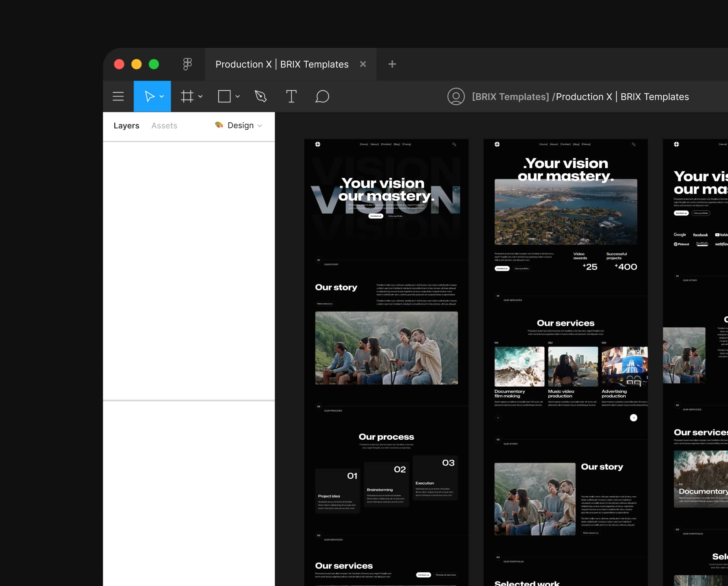Click the white next arrow in services carousel
This screenshot has height=586, width=728.
tap(634, 418)
